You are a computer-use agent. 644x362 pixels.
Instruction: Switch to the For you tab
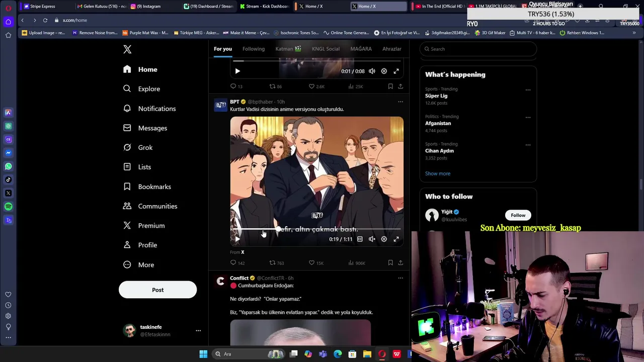(x=223, y=49)
